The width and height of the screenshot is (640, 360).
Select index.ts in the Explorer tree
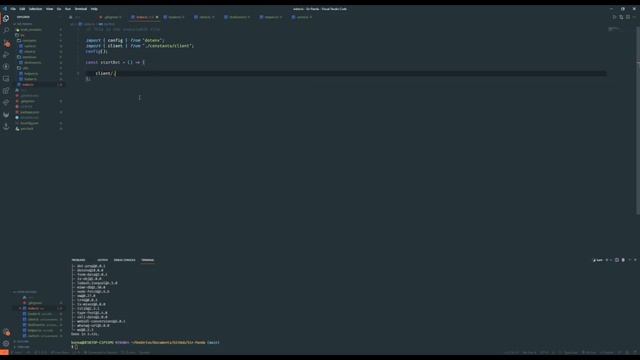(28, 85)
